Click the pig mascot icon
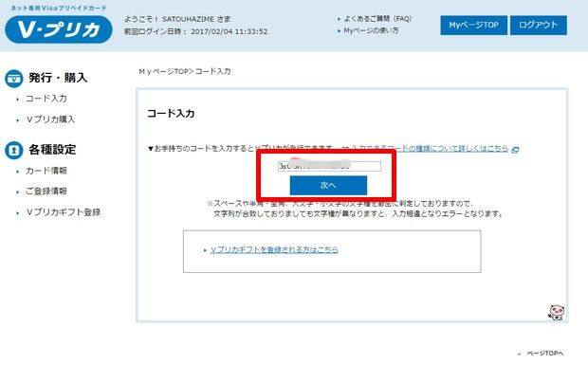Image resolution: width=588 pixels, height=365 pixels. pos(557,312)
